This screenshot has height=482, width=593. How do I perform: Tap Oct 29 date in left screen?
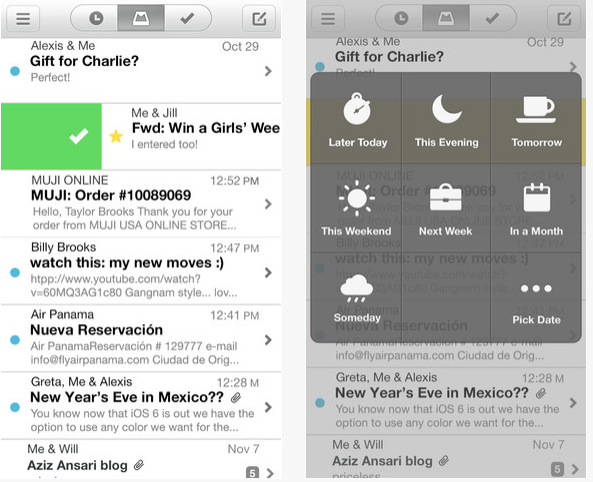[x=240, y=47]
